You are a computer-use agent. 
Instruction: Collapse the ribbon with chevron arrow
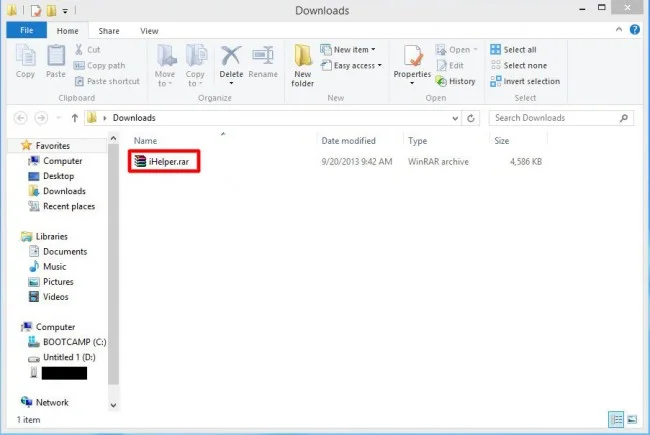[619, 29]
